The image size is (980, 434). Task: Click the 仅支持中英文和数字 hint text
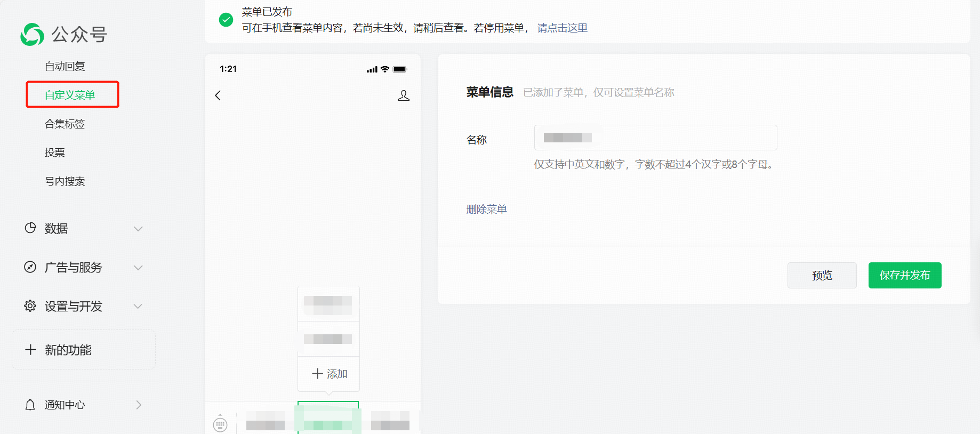[654, 164]
